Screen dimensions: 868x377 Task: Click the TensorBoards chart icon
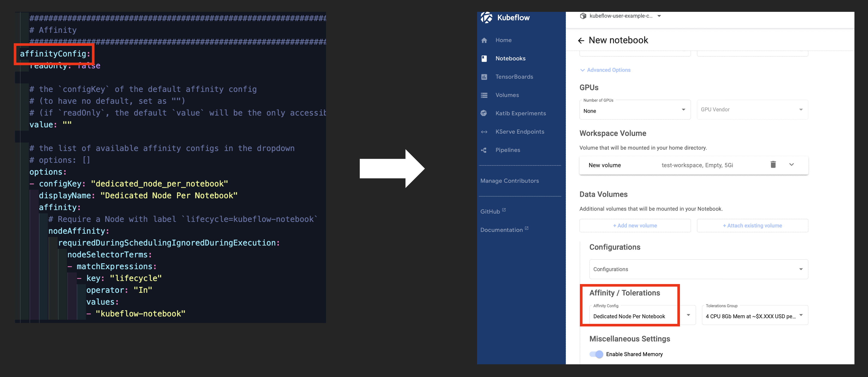pyautogui.click(x=484, y=77)
